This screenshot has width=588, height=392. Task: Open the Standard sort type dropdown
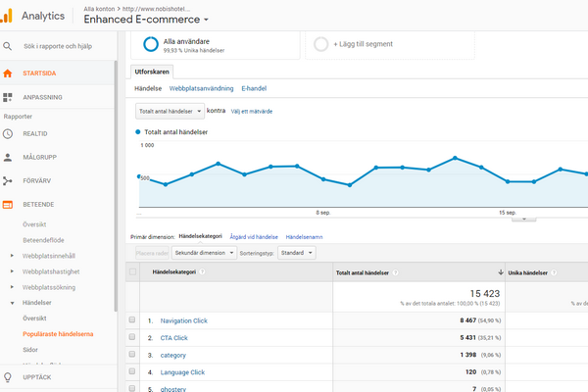click(x=297, y=253)
